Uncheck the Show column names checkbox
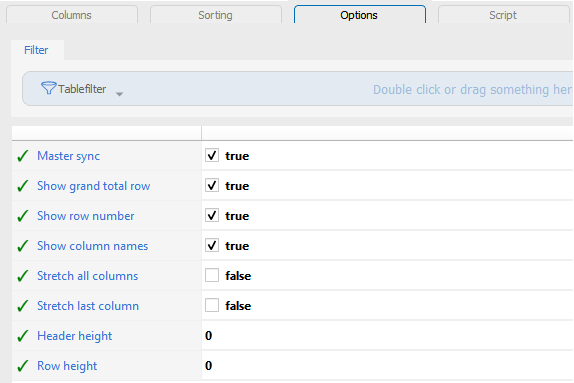Image resolution: width=574 pixels, height=383 pixels. [212, 245]
